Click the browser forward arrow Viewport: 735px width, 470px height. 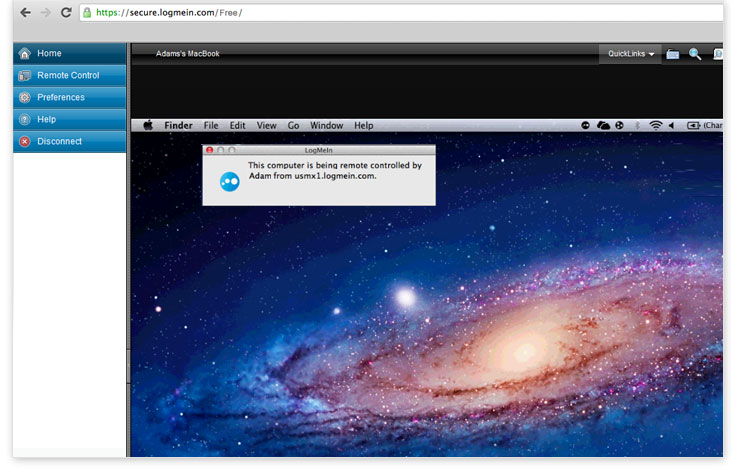pos(45,13)
